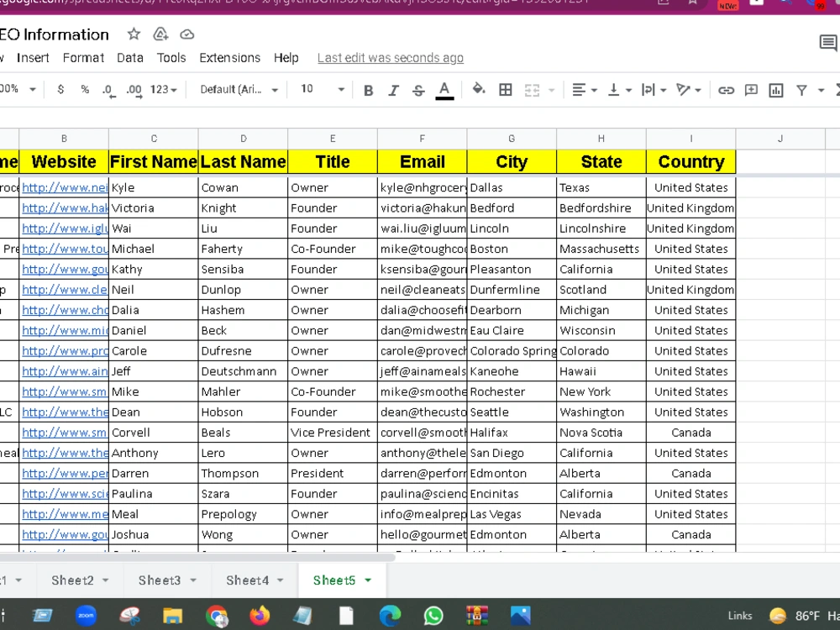The width and height of the screenshot is (840, 630).
Task: Open File Explorer from the taskbar
Action: pyautogui.click(x=172, y=616)
